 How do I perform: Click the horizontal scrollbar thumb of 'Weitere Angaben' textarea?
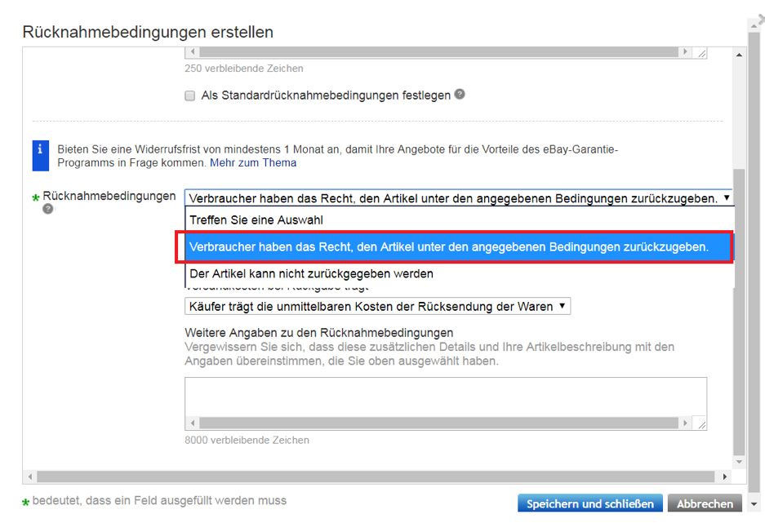[x=438, y=423]
